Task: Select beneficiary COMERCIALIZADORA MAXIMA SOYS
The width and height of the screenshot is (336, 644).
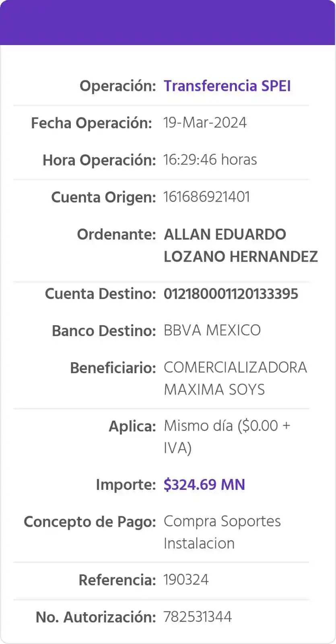Action: tap(235, 378)
